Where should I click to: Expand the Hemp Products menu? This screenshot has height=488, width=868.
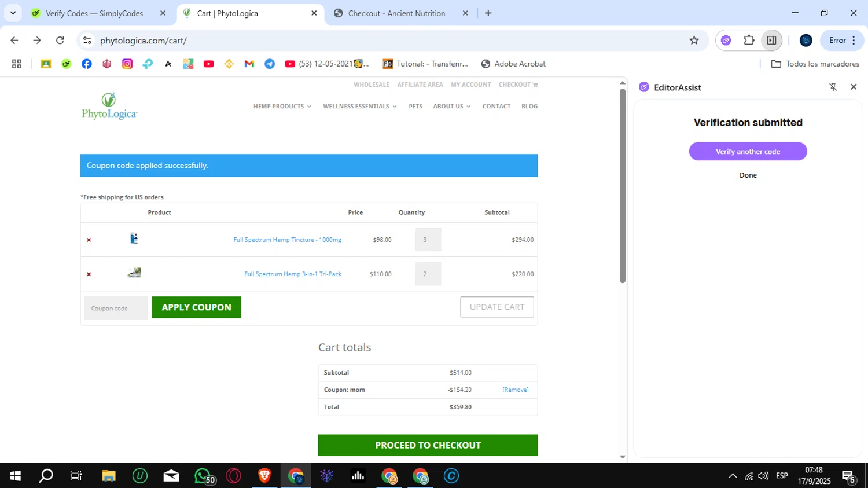click(282, 107)
